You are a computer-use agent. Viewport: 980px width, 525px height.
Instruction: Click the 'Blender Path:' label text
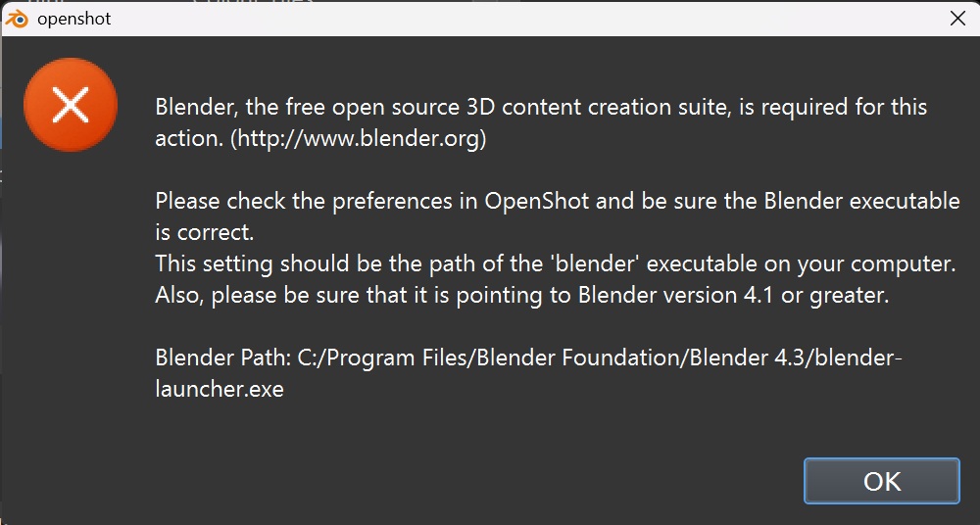pyautogui.click(x=222, y=359)
